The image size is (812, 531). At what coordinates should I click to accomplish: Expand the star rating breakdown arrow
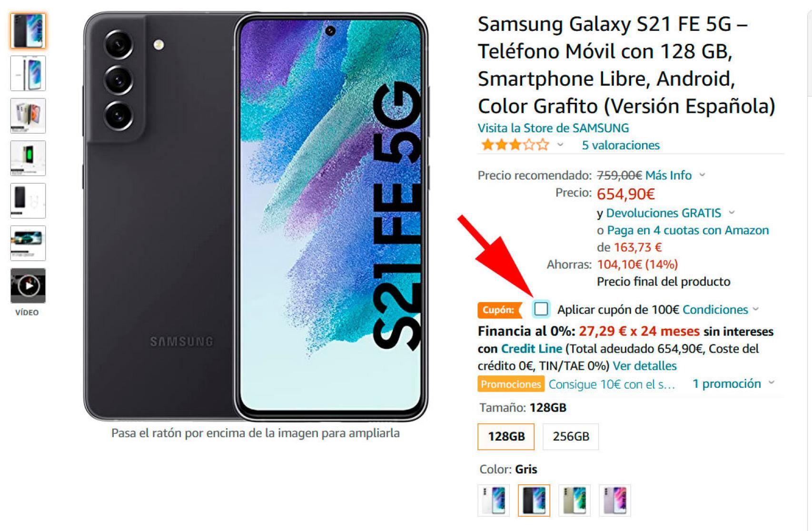[560, 145]
